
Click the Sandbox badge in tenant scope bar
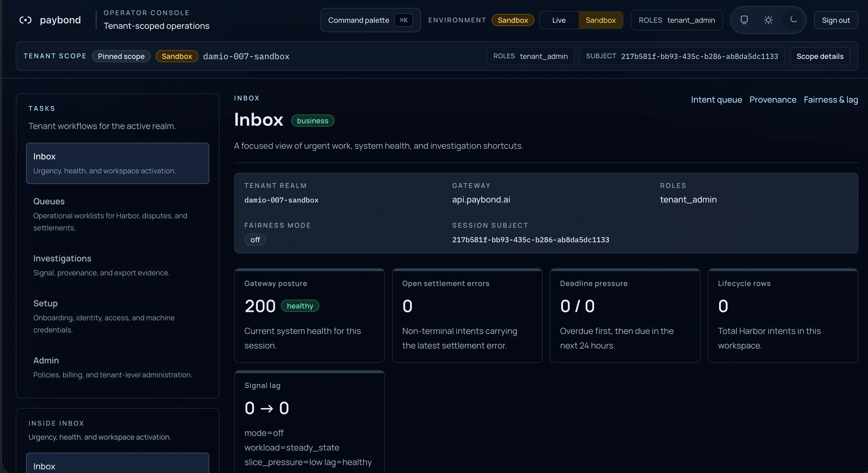click(177, 56)
